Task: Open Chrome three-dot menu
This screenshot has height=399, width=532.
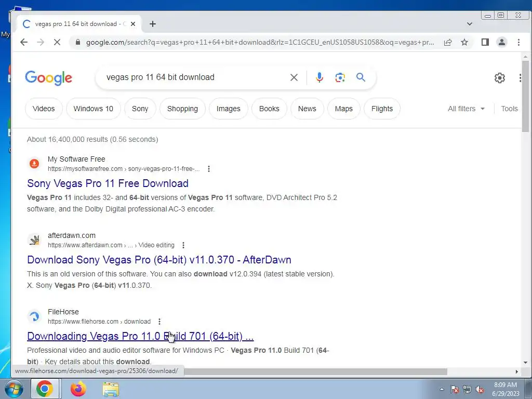Action: click(x=518, y=42)
